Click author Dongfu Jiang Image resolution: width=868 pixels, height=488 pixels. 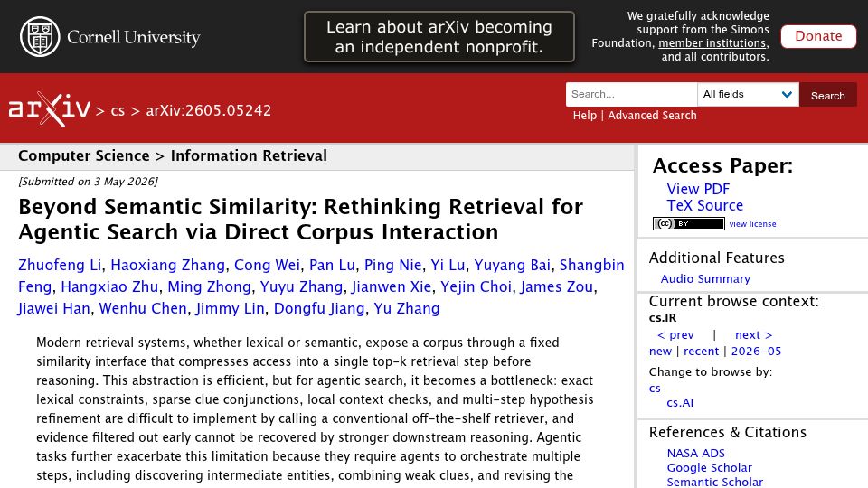319,308
